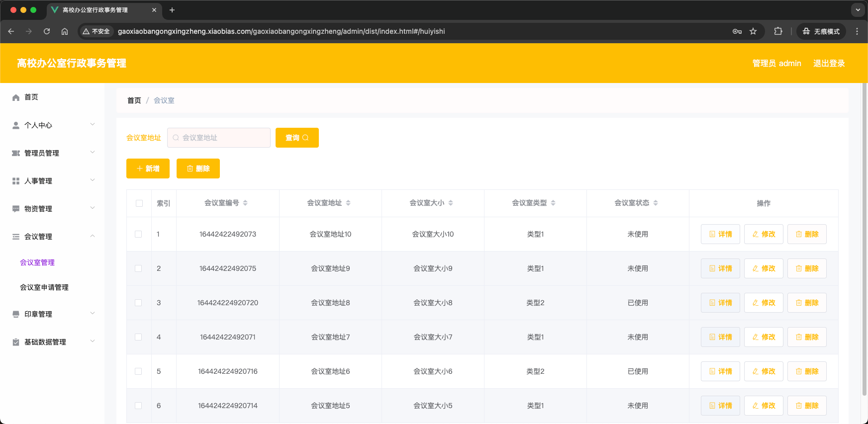This screenshot has width=868, height=424.
Task: Expand the 印章管理 menu chevron
Action: (x=93, y=314)
